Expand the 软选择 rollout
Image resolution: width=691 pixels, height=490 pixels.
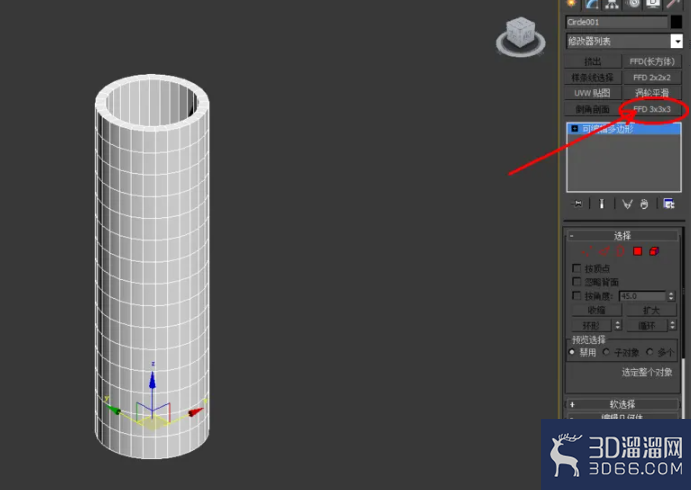click(623, 404)
